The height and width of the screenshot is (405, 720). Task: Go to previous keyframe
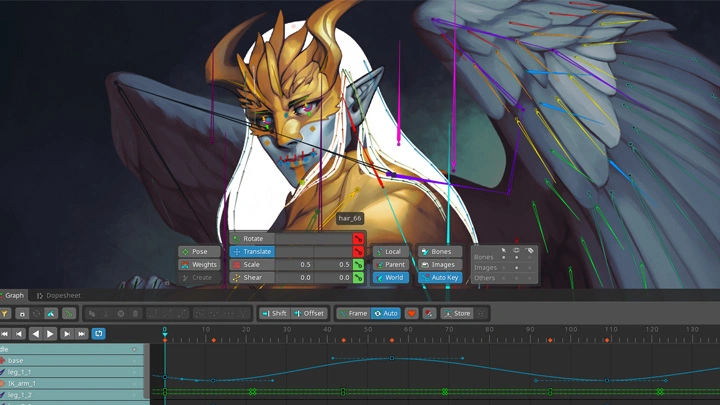19,334
